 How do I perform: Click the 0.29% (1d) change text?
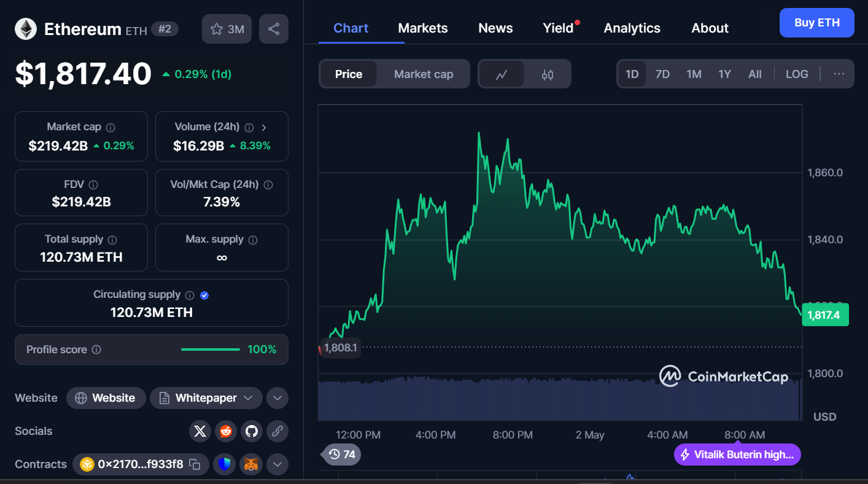tap(203, 74)
